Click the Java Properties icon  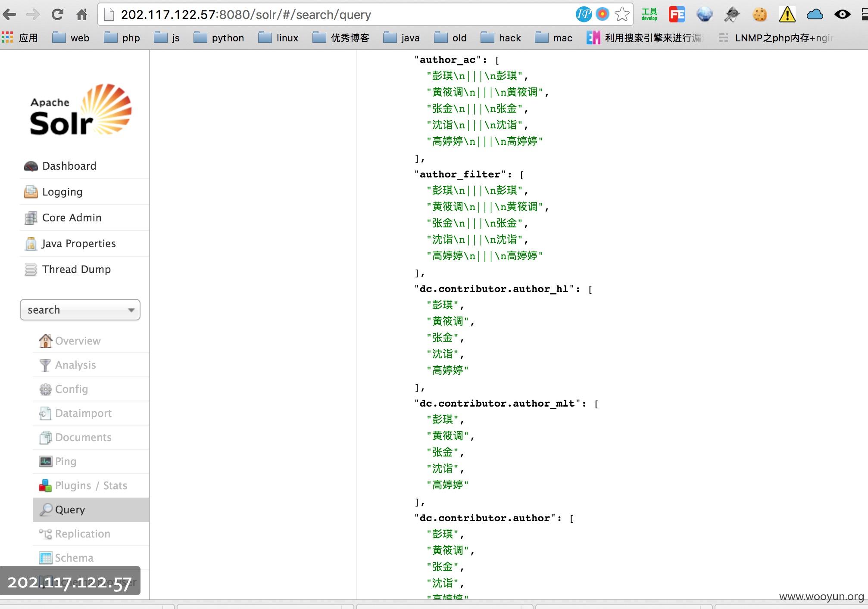(x=31, y=243)
